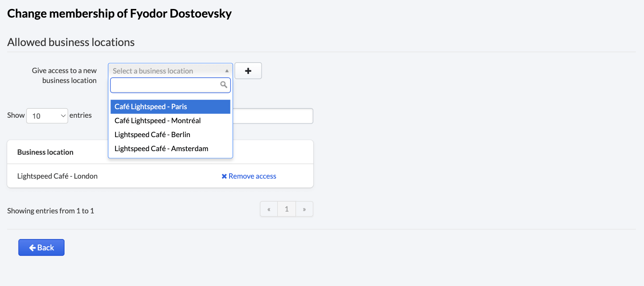Click the Lightspeed Café - London row
Viewport: 644px width, 286px height.
pyautogui.click(x=57, y=176)
